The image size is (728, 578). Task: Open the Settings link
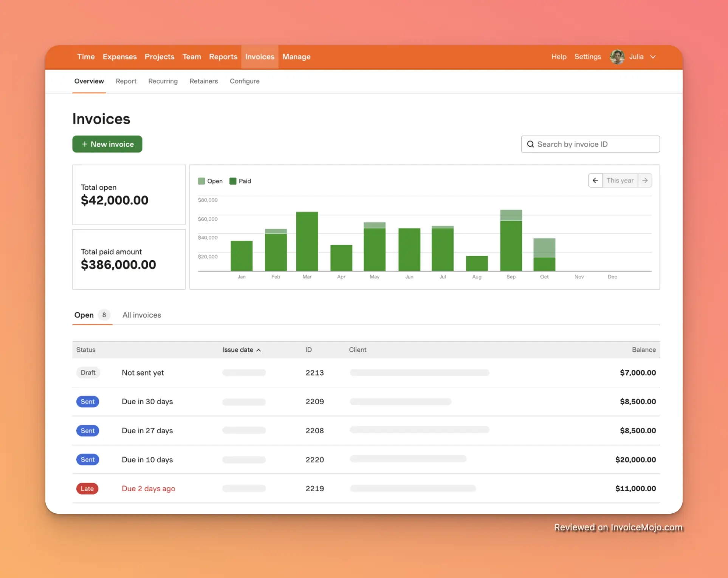(x=587, y=57)
